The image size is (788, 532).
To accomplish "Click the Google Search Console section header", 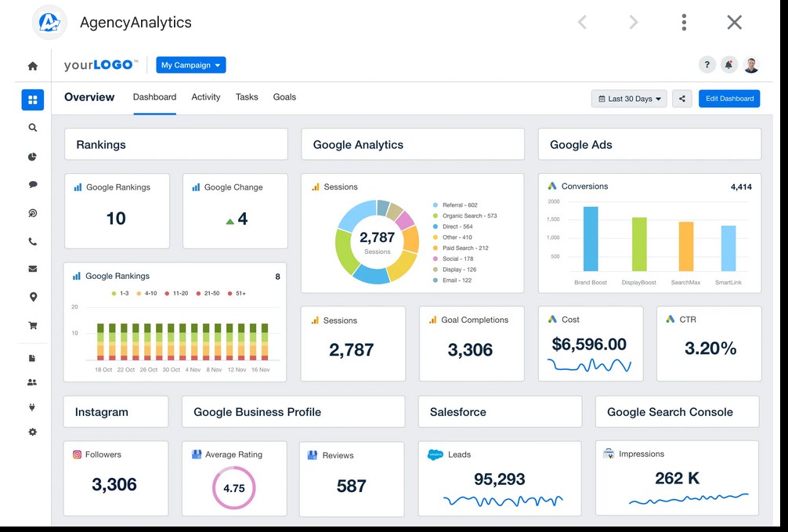I will point(677,412).
